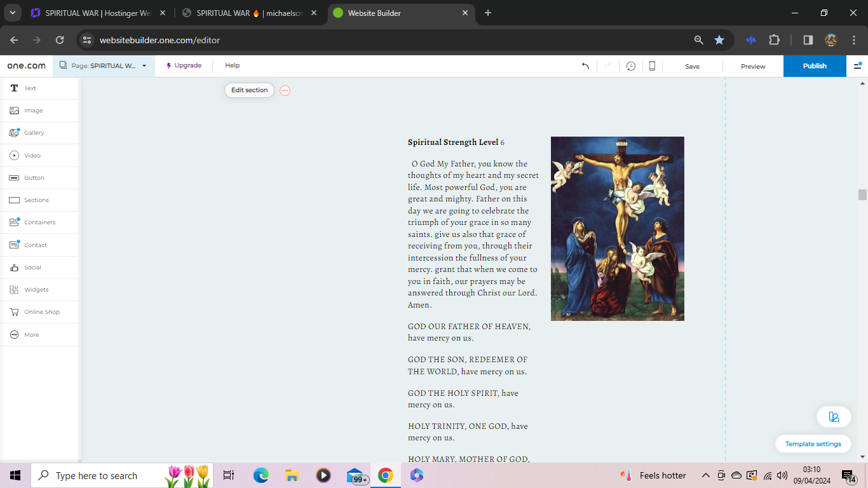The width and height of the screenshot is (868, 488).
Task: Click the redo arrow in the toolbar
Action: click(607, 66)
